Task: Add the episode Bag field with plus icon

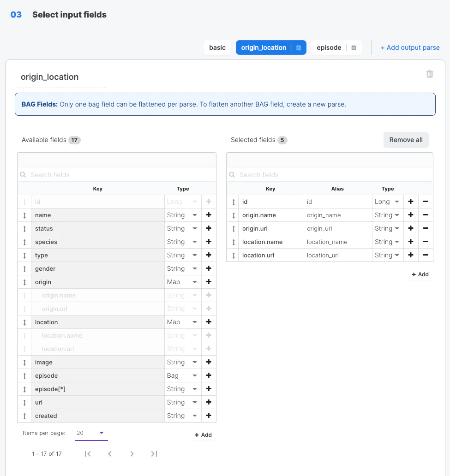Action: point(209,375)
